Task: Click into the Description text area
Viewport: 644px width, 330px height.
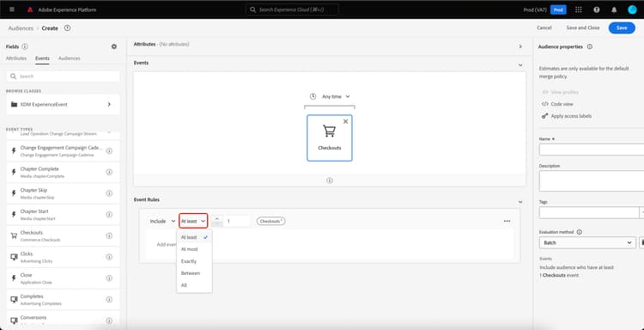Action: tap(592, 181)
